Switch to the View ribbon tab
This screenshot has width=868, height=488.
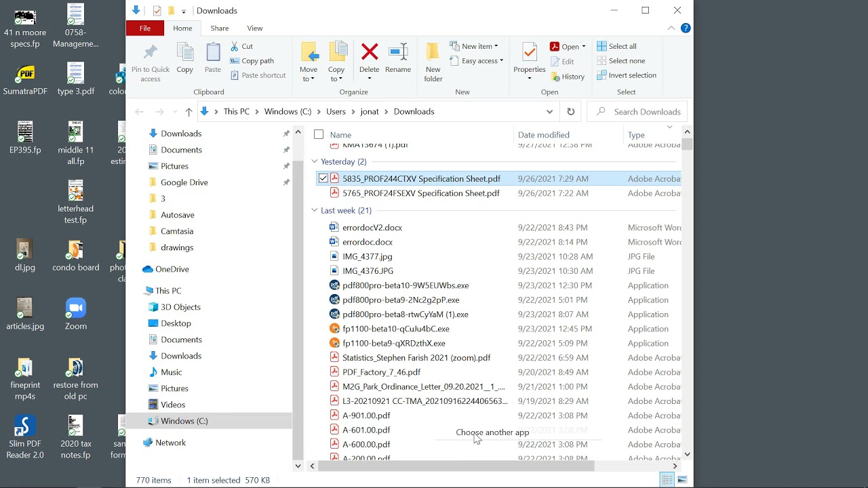coord(254,28)
